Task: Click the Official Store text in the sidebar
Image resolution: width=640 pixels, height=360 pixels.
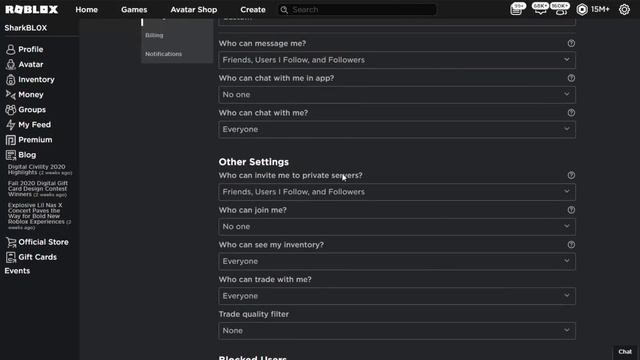Action: pyautogui.click(x=43, y=242)
